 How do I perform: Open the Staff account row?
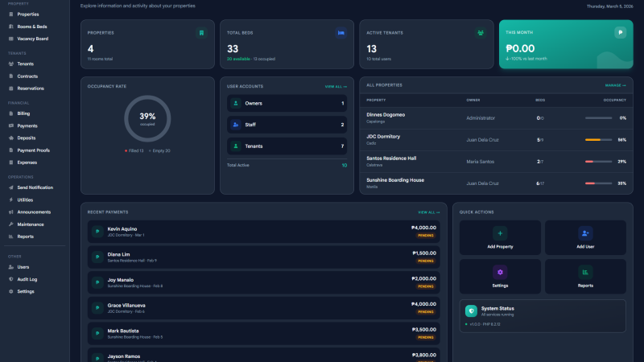click(287, 125)
